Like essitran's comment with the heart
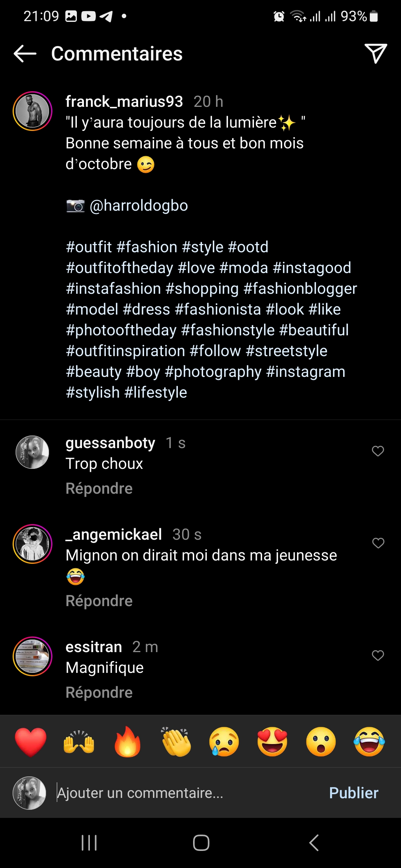Image resolution: width=401 pixels, height=868 pixels. click(378, 655)
